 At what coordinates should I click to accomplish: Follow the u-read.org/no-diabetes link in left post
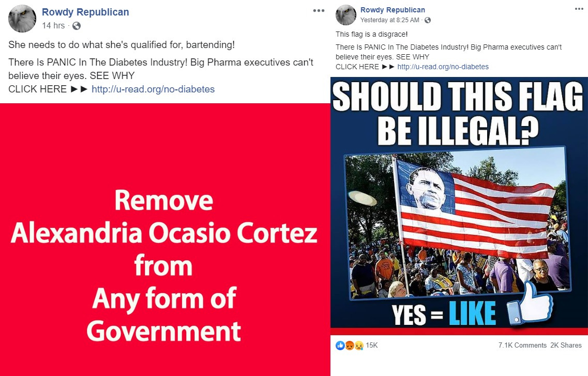pyautogui.click(x=153, y=89)
